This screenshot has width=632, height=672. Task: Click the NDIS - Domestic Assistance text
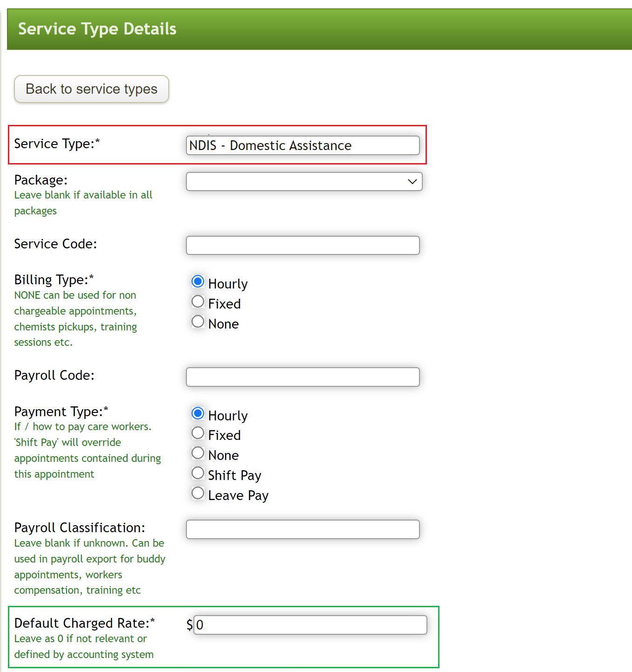point(270,145)
